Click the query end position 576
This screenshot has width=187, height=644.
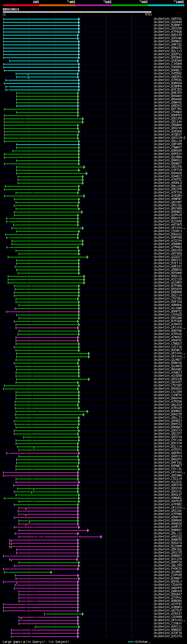147,14
